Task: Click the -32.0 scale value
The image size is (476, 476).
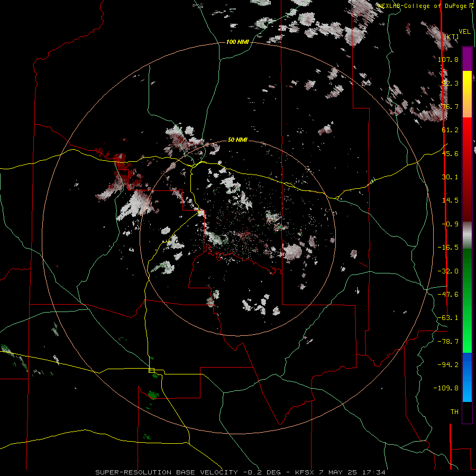Action: coord(448,271)
